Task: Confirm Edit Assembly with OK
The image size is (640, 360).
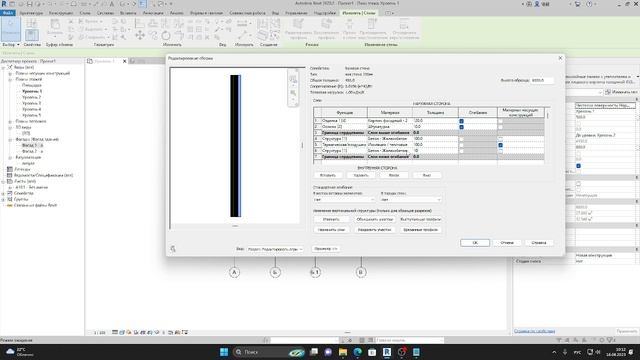Action: coord(475,242)
